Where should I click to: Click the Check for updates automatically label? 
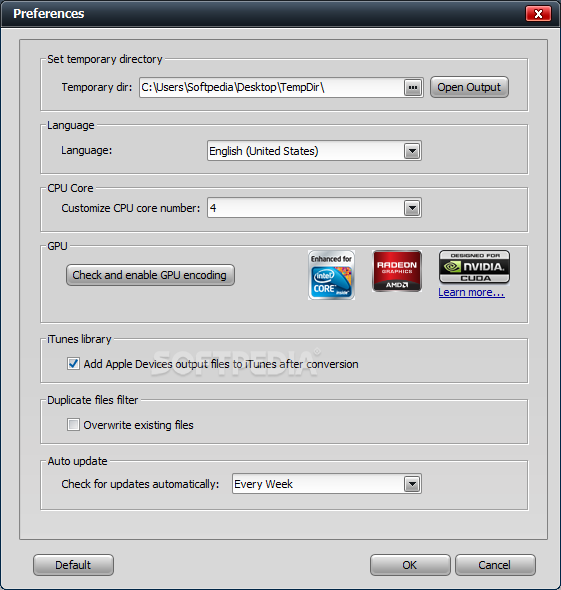pos(140,484)
